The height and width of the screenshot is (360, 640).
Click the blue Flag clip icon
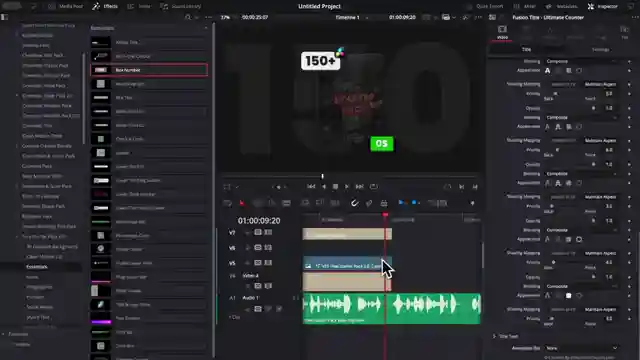tap(402, 203)
